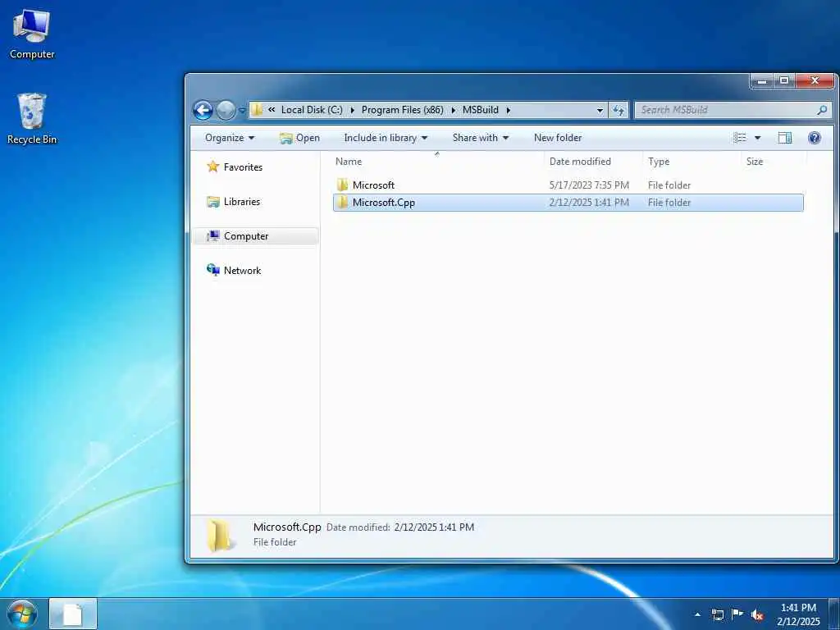The image size is (840, 630).
Task: Click the Refresh button beside address bar
Action: coord(619,111)
